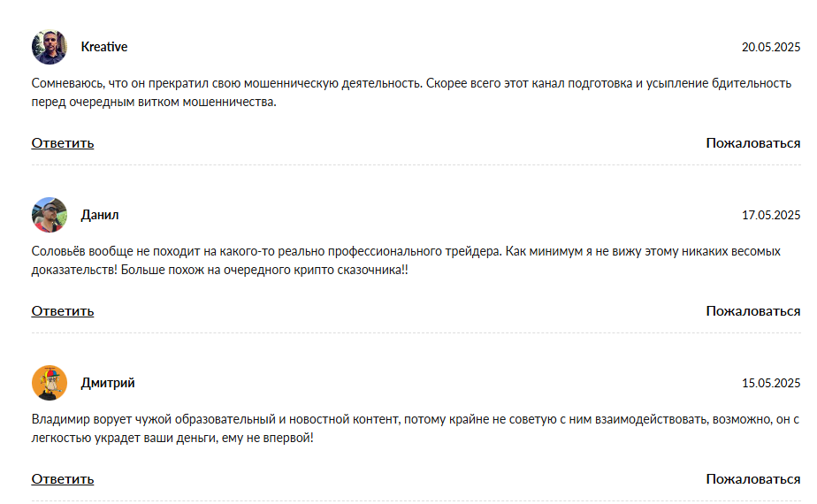Report Дмитрий's comment with Пожаловаться
This screenshot has width=817, height=504.
(753, 479)
